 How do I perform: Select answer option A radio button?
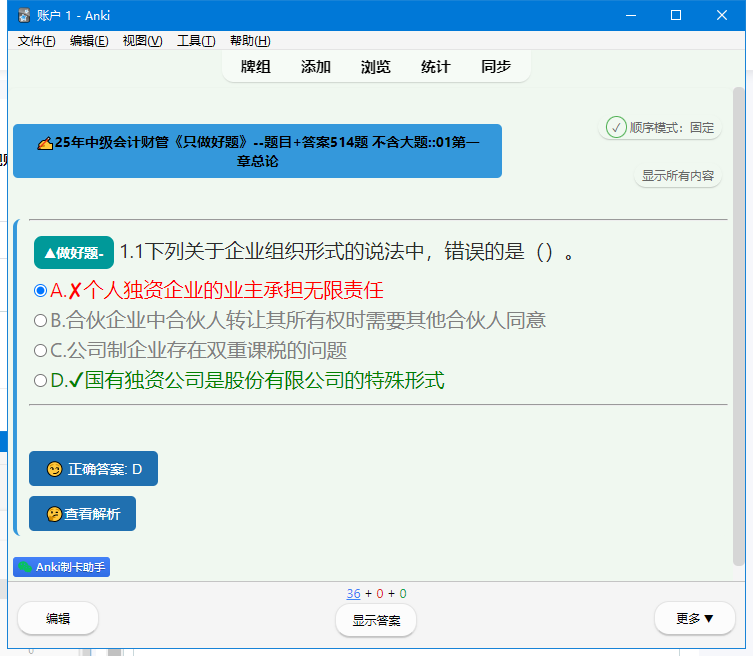click(40, 291)
